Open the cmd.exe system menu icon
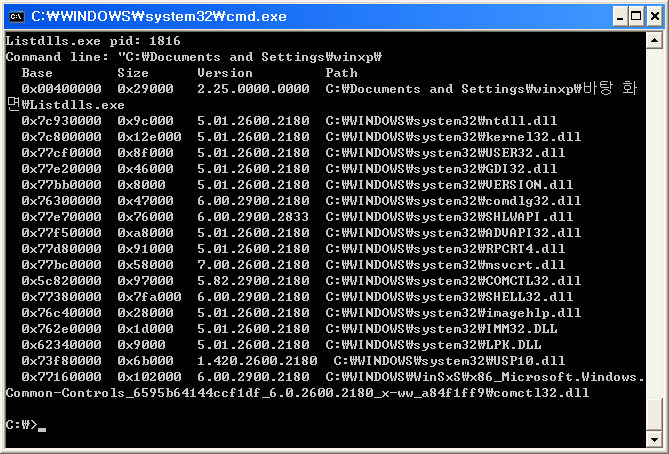The height and width of the screenshot is (454, 669). pyautogui.click(x=17, y=17)
